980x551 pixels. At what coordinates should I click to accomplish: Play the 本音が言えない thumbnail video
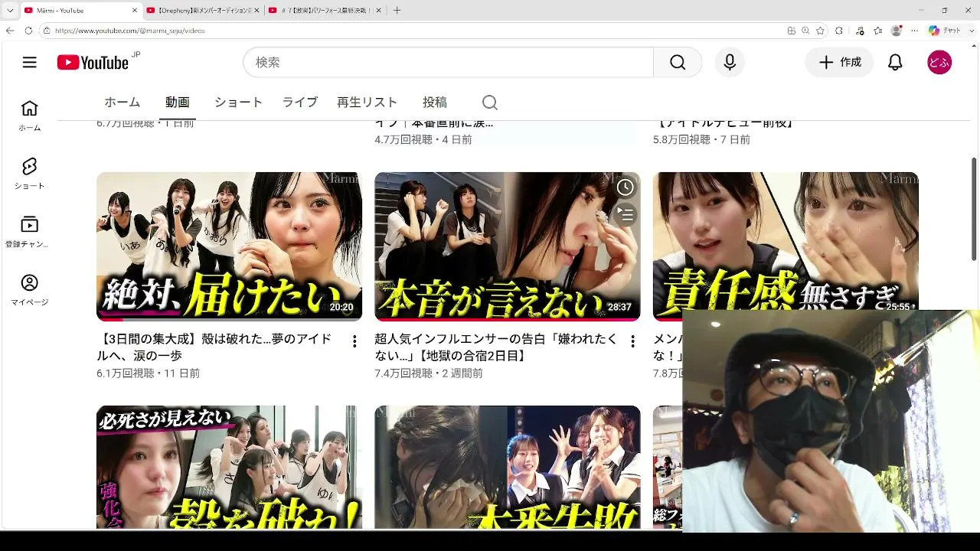(507, 246)
